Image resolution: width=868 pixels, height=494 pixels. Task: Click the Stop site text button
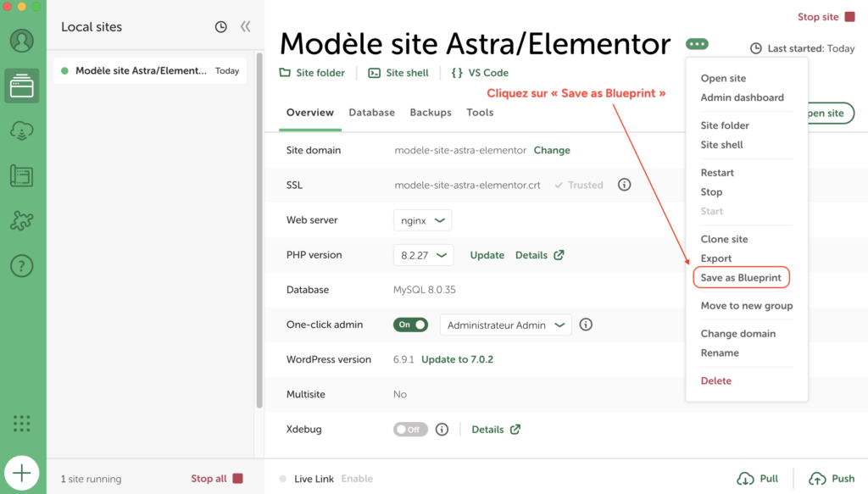coord(818,17)
